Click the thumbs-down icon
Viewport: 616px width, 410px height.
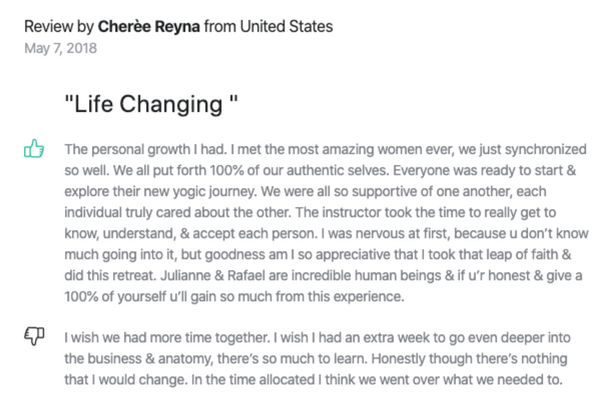pyautogui.click(x=34, y=336)
